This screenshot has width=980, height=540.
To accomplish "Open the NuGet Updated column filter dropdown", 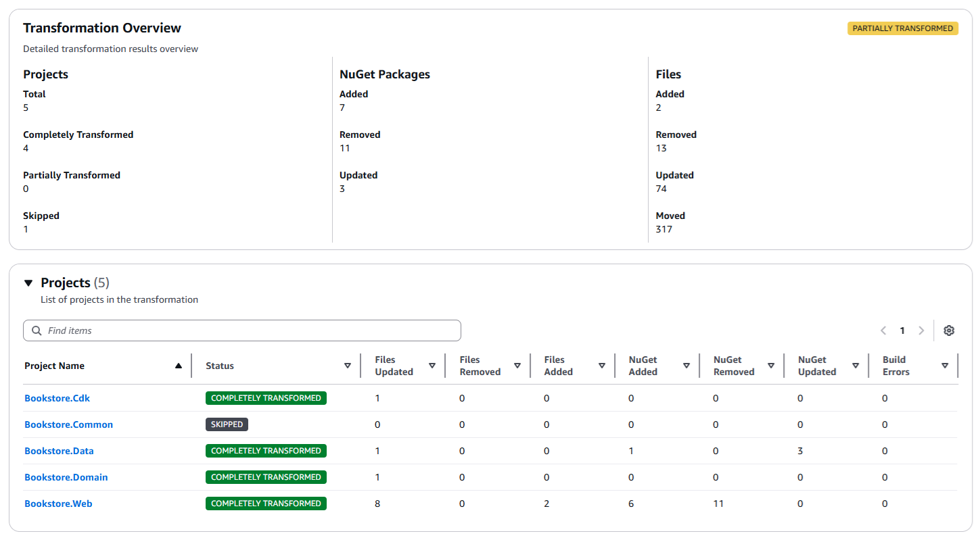I will 856,365.
